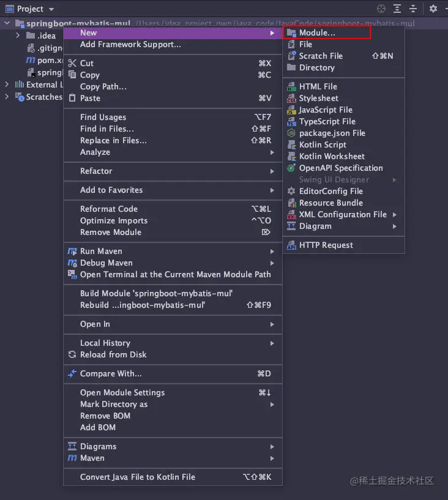448x500 pixels.
Task: Click the Module... submenu entry
Action: coord(344,32)
